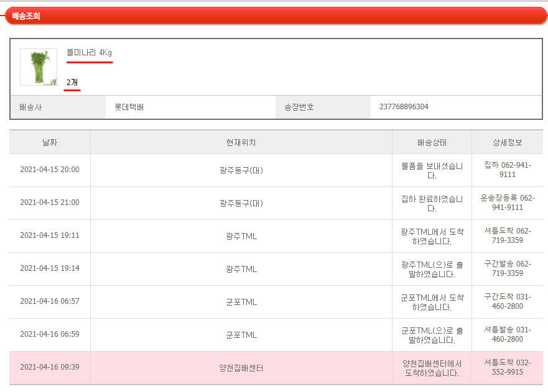Click 광주TML location in the 19:14 row
The width and height of the screenshot is (548, 392).
click(241, 269)
